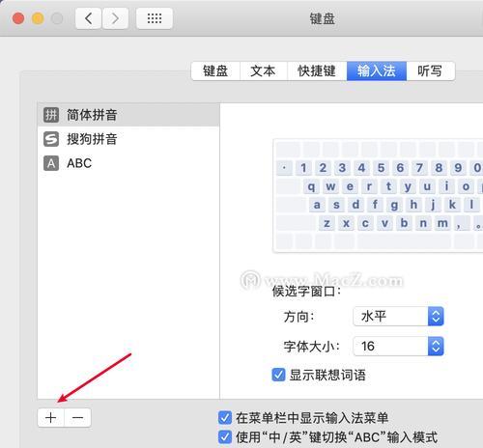The width and height of the screenshot is (483, 448).
Task: Select the 输入法 tab
Action: (377, 70)
